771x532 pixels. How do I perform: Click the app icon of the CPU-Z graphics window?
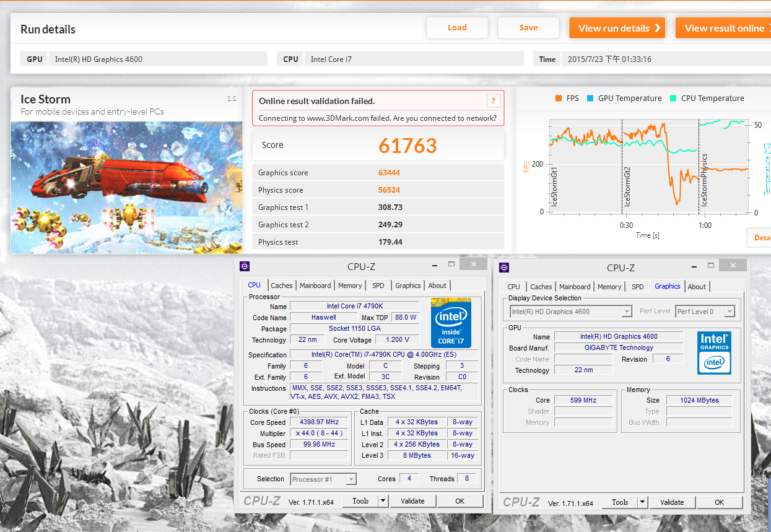tap(504, 267)
